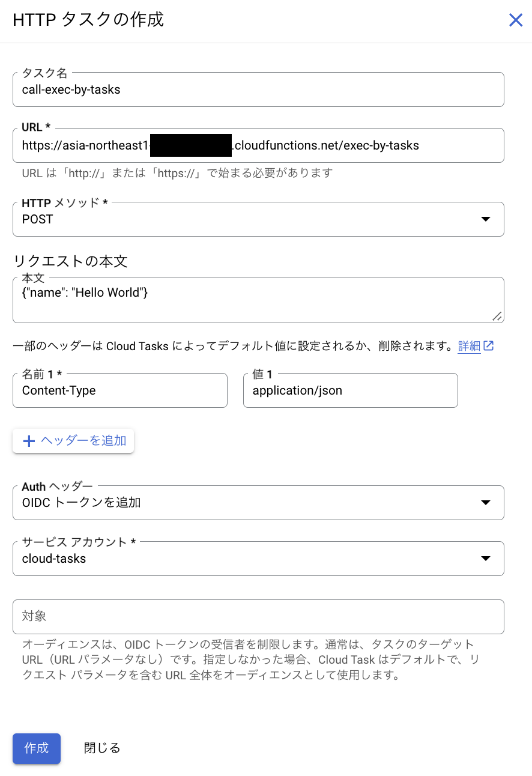The height and width of the screenshot is (776, 532).
Task: Click inside the URL input field
Action: coord(258,145)
